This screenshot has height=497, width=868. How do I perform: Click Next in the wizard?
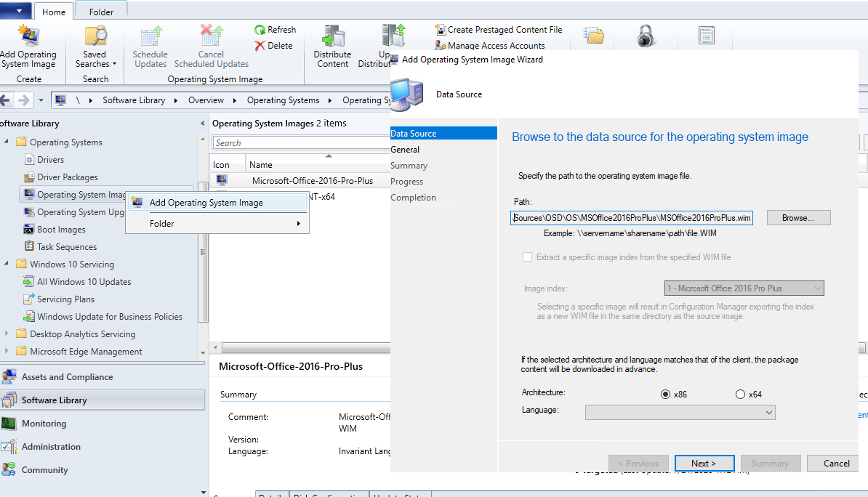[704, 463]
